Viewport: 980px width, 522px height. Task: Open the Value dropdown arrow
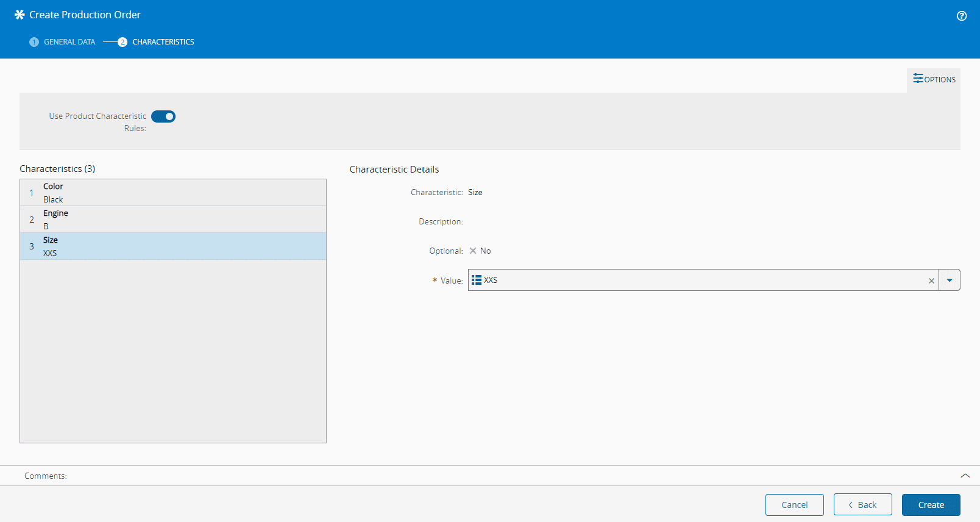950,281
